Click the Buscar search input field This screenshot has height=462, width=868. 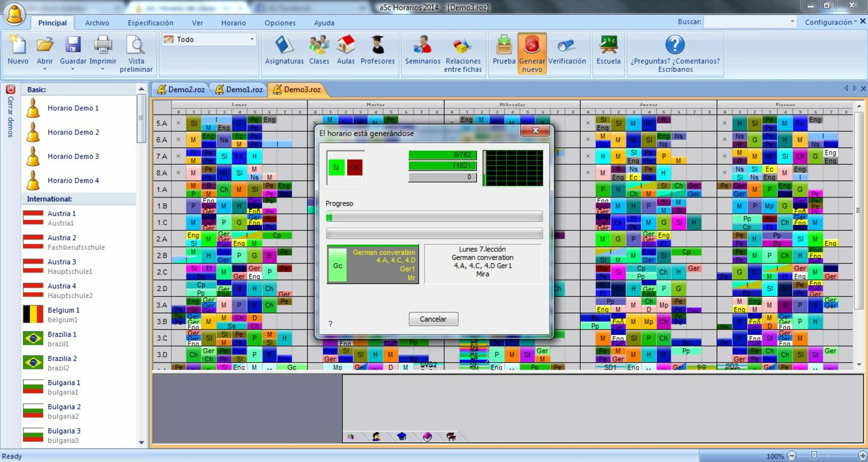745,22
